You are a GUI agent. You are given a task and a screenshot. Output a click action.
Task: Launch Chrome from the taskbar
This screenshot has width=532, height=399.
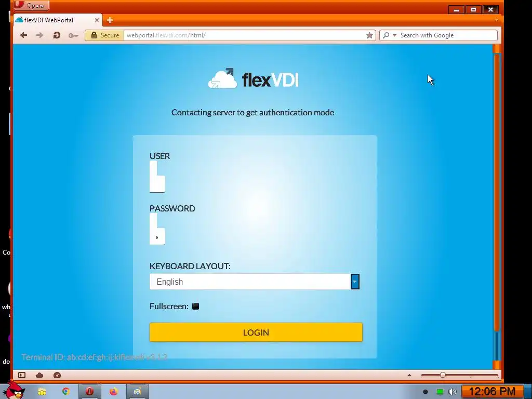click(x=65, y=392)
